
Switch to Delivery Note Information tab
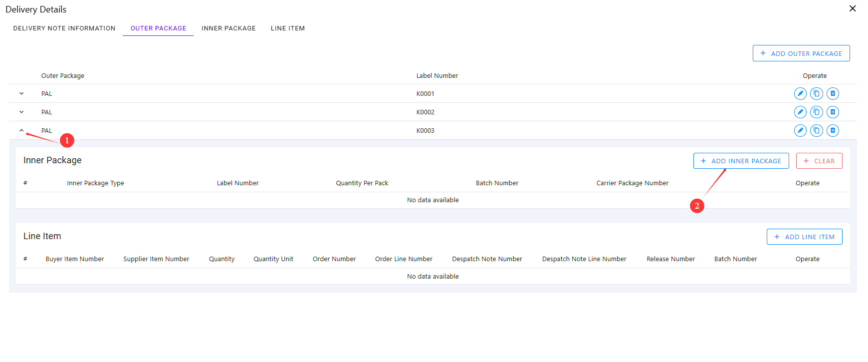point(64,28)
